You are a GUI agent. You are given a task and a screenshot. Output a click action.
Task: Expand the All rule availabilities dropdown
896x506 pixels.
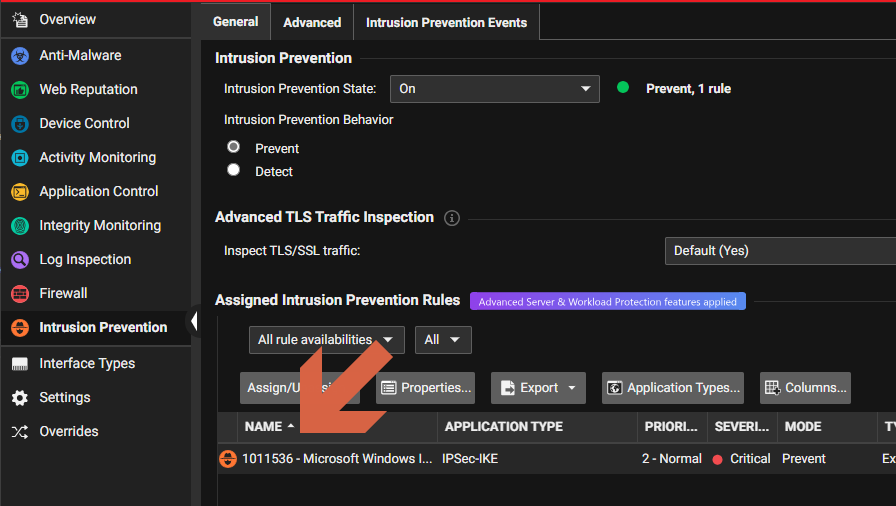click(326, 340)
